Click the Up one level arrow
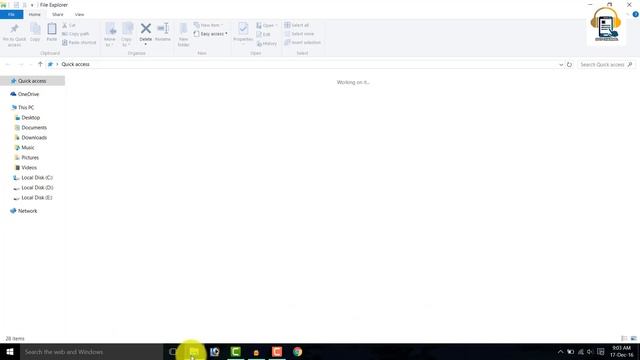 [40, 64]
